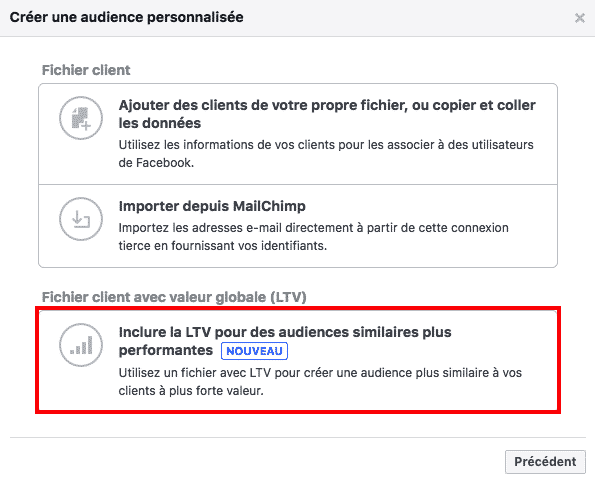Click 'clients à plus forte valeur' line
Image resolution: width=595 pixels, height=483 pixels.
click(x=191, y=391)
